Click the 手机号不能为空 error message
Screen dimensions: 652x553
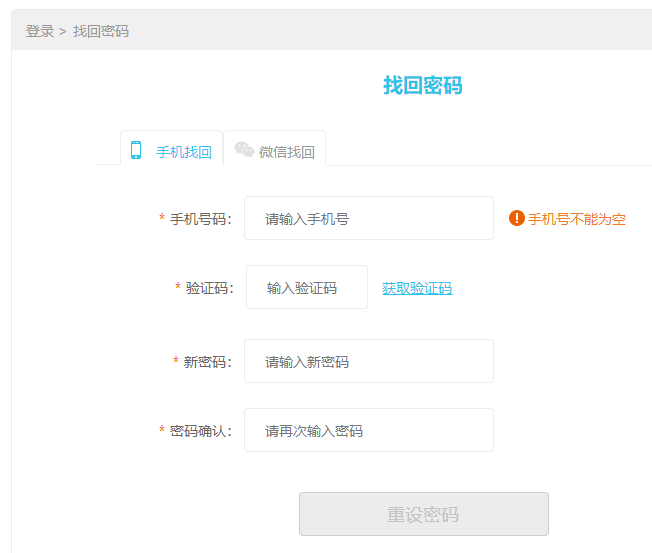[x=577, y=219]
